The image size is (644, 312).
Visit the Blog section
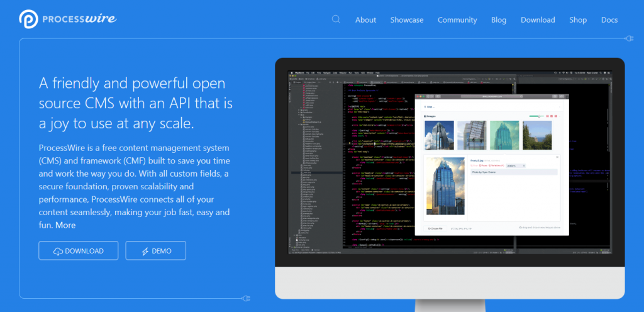(x=499, y=19)
